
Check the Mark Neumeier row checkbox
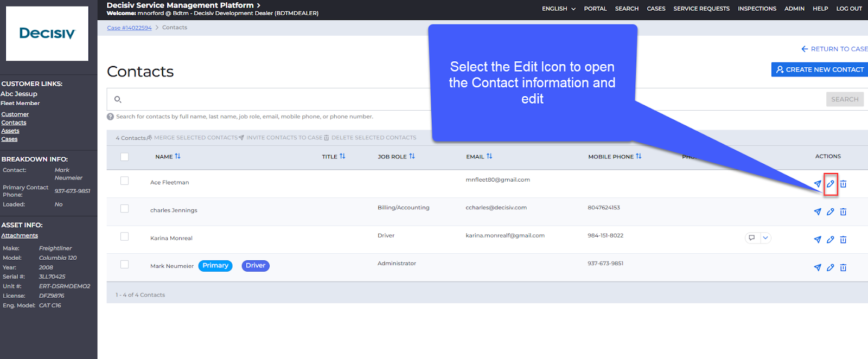point(125,264)
